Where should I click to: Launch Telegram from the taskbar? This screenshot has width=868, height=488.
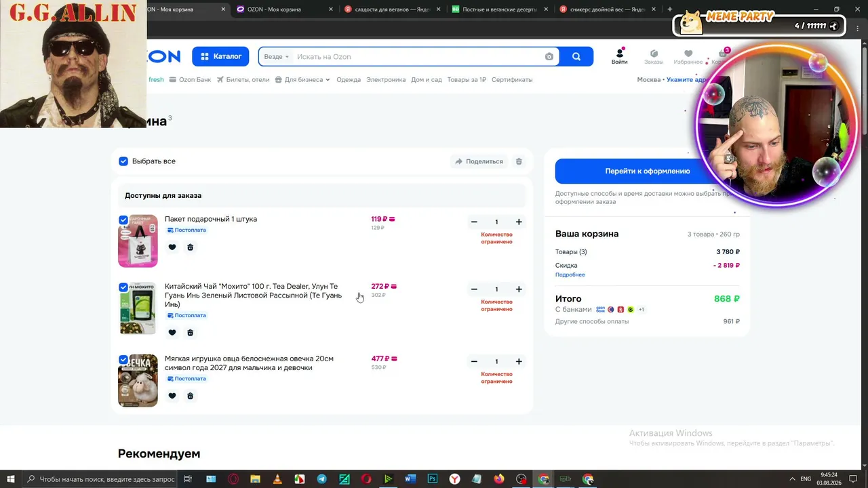pos(321,479)
